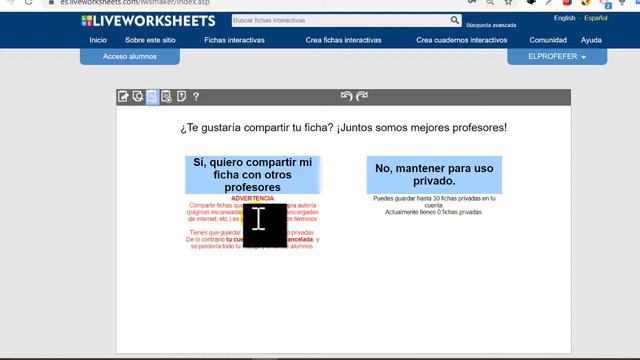Switch language to Español
640x360 pixels.
pyautogui.click(x=596, y=18)
